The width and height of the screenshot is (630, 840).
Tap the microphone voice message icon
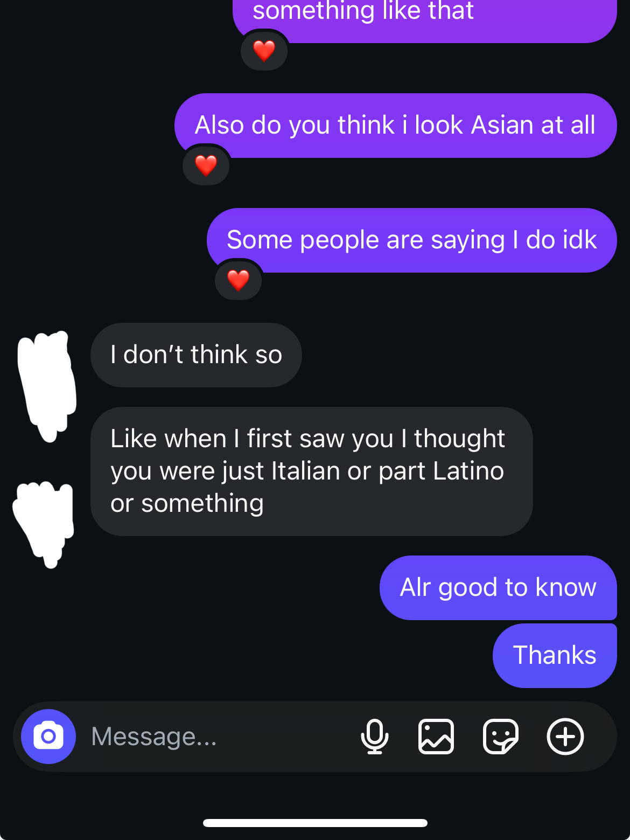tap(374, 736)
